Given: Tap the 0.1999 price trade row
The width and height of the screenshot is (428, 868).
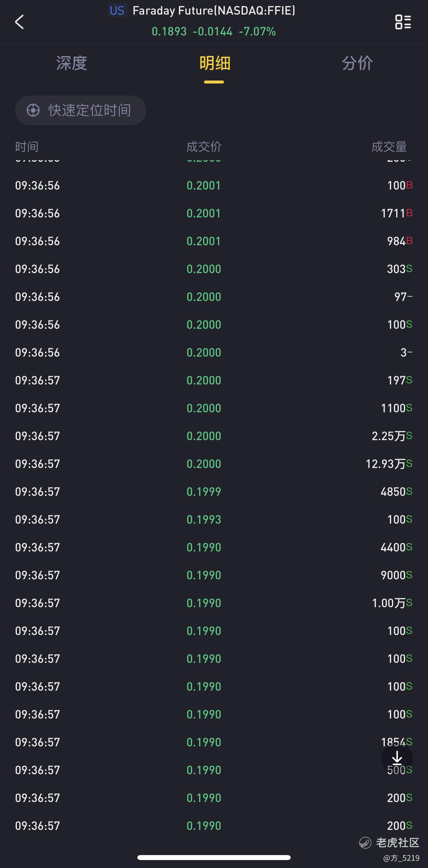Looking at the screenshot, I should click(x=214, y=492).
